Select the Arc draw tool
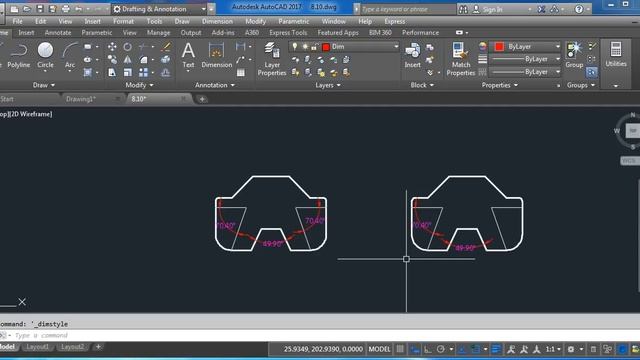The height and width of the screenshot is (360, 640). coord(70,56)
